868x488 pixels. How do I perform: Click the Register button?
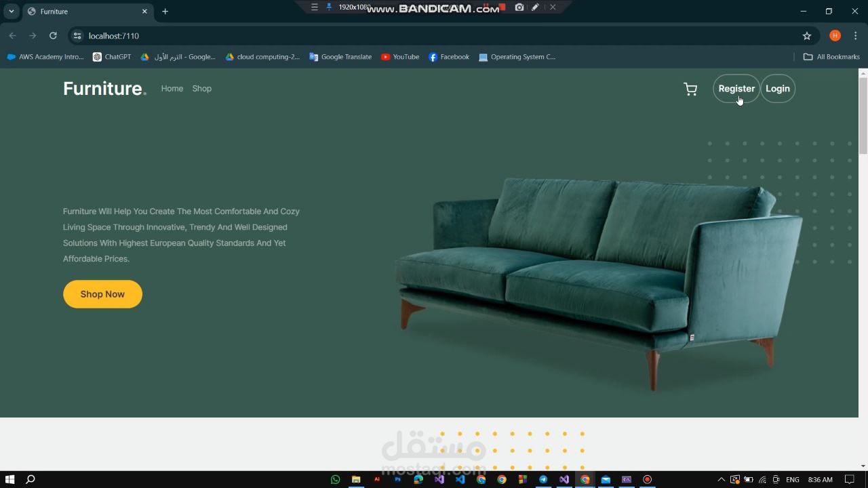736,88
